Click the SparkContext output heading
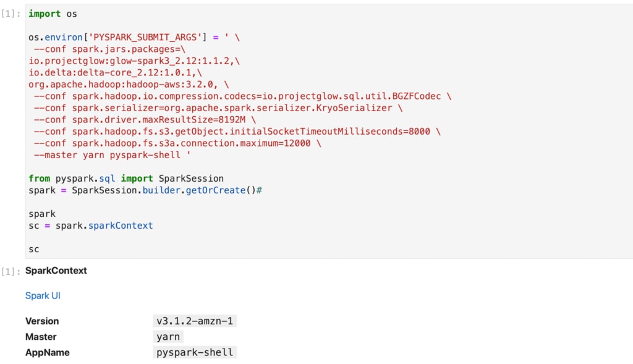 (56, 271)
